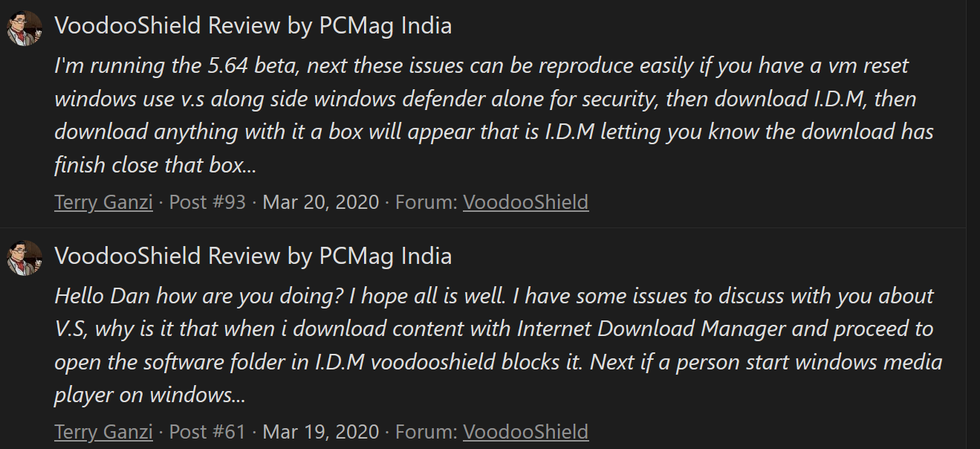Click the text "finish close that box..." in the first snippet
The width and height of the screenshot is (980, 449).
tap(155, 165)
